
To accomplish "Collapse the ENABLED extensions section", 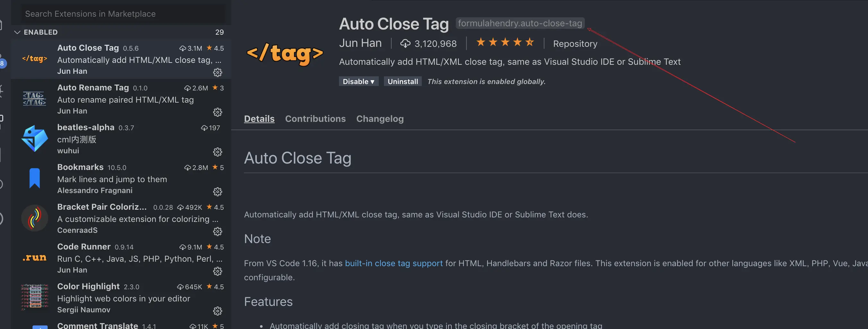I will coord(18,32).
